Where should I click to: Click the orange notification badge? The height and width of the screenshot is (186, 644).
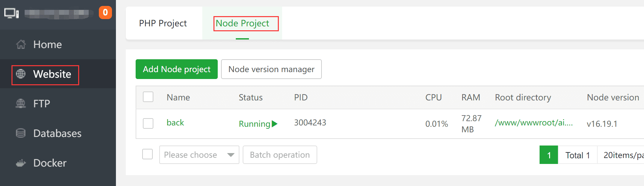click(105, 13)
